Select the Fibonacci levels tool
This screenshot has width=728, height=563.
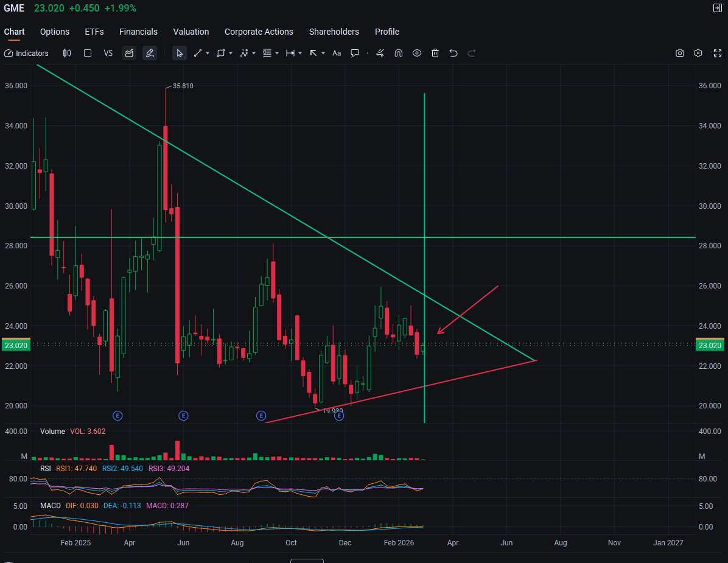click(x=267, y=54)
